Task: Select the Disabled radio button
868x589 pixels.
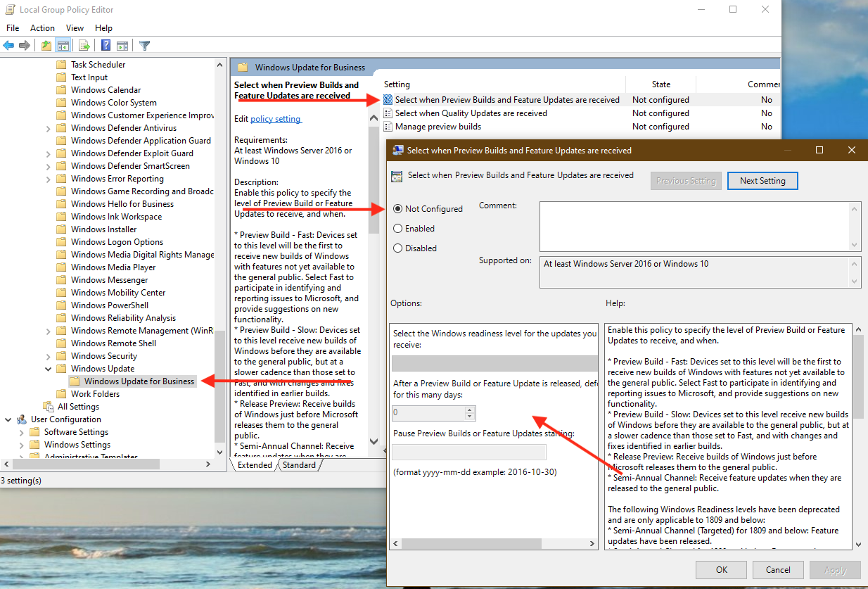Action: tap(398, 248)
